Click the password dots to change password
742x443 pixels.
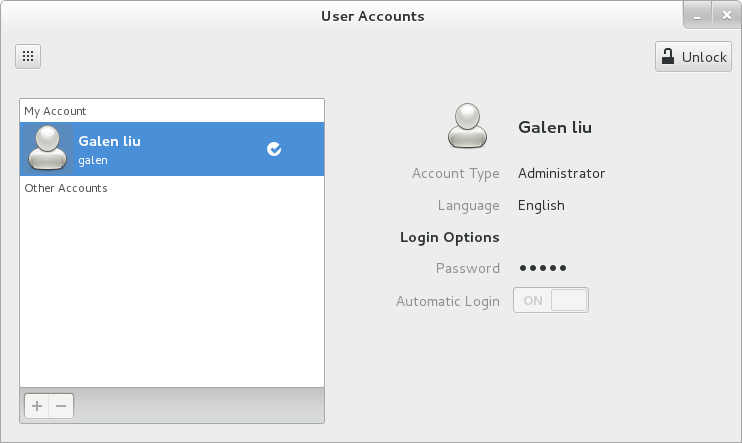pyautogui.click(x=543, y=268)
